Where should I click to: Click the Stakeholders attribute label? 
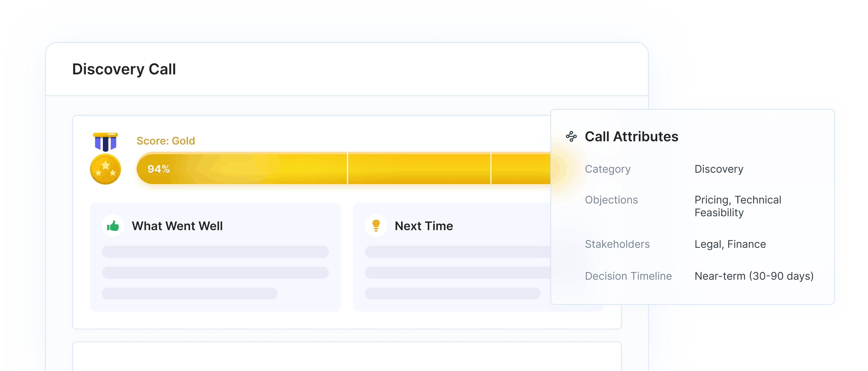617,244
